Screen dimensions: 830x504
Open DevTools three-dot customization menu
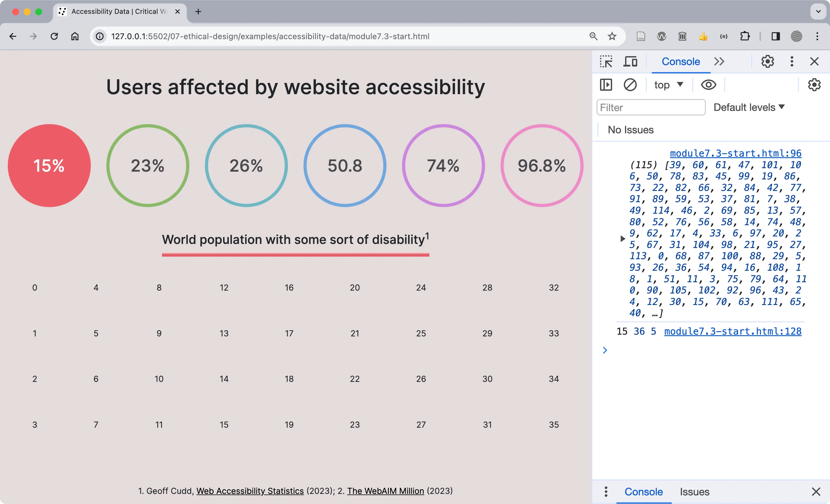coord(792,61)
